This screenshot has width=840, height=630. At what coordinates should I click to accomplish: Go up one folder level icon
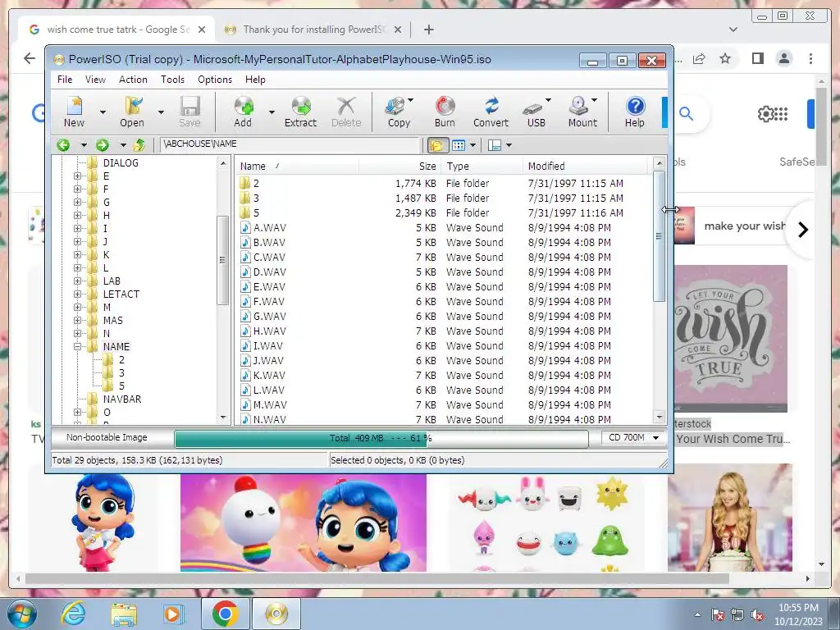point(139,144)
